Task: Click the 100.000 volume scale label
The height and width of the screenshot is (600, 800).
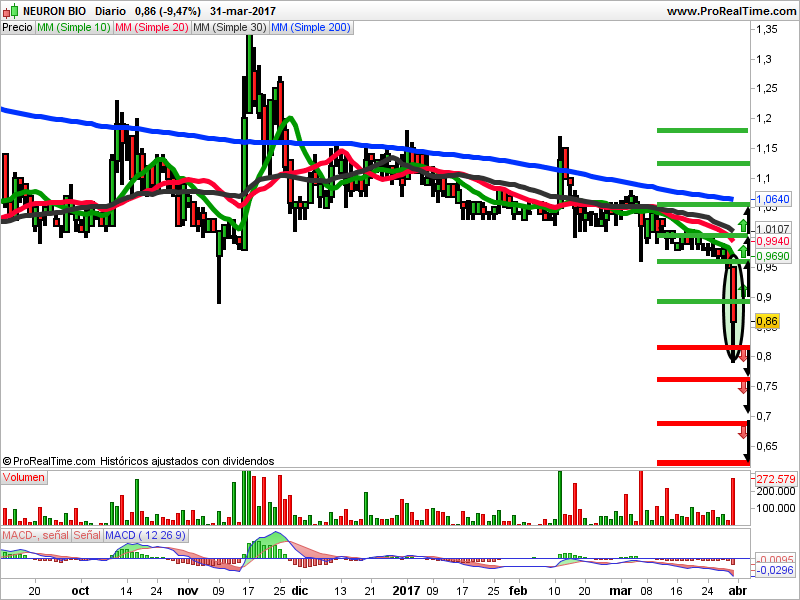Action: tap(776, 508)
